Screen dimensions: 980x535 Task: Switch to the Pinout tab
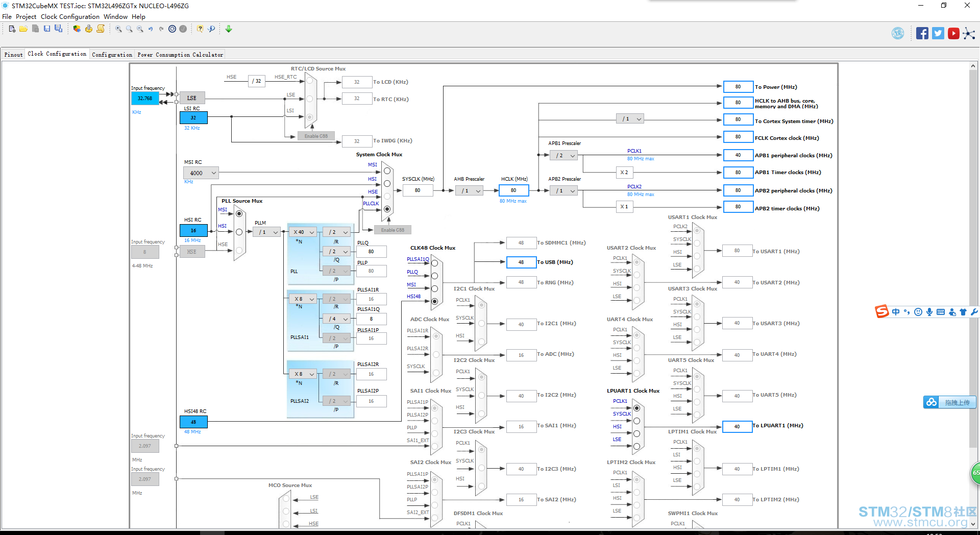tap(14, 55)
